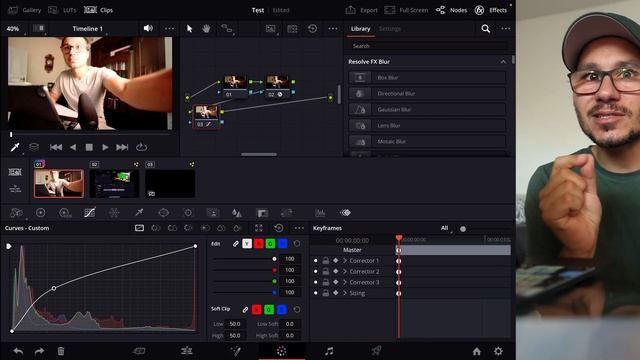Image resolution: width=640 pixels, height=360 pixels.
Task: Click the effects Search field
Action: click(x=428, y=46)
